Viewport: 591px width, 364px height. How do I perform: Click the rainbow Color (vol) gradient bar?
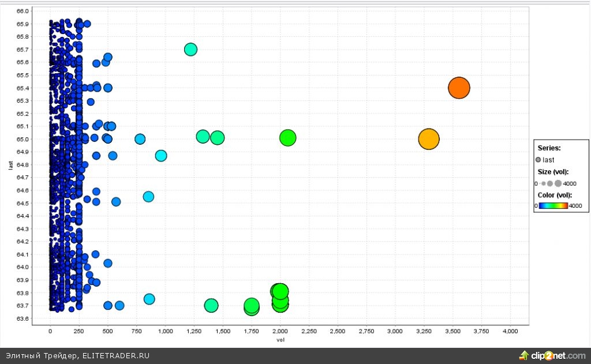point(553,205)
